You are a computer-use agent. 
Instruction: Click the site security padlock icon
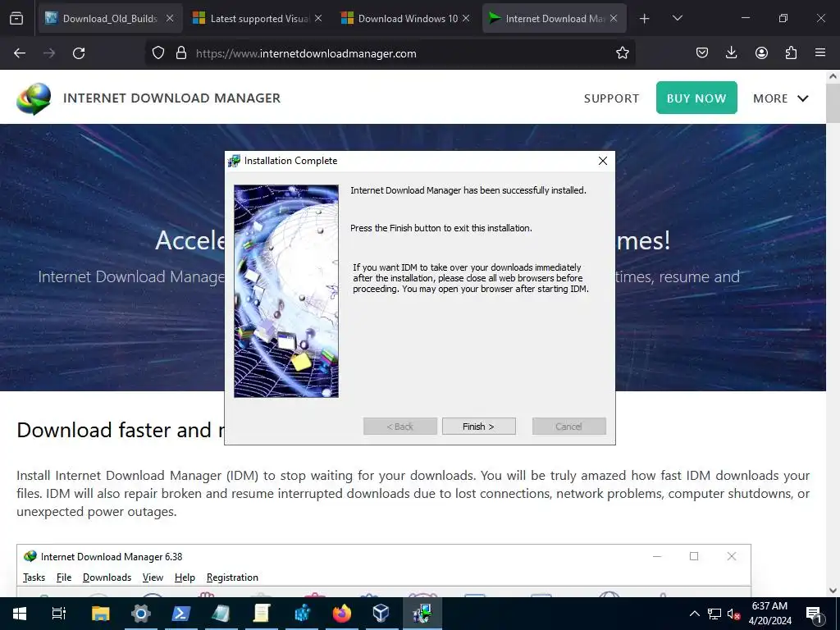pos(181,53)
